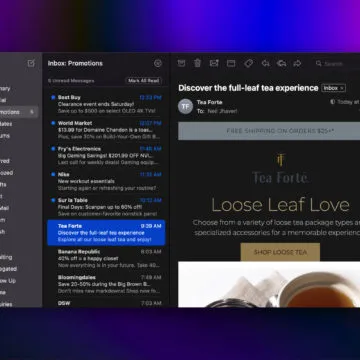Open the DSW email row

click(x=106, y=303)
